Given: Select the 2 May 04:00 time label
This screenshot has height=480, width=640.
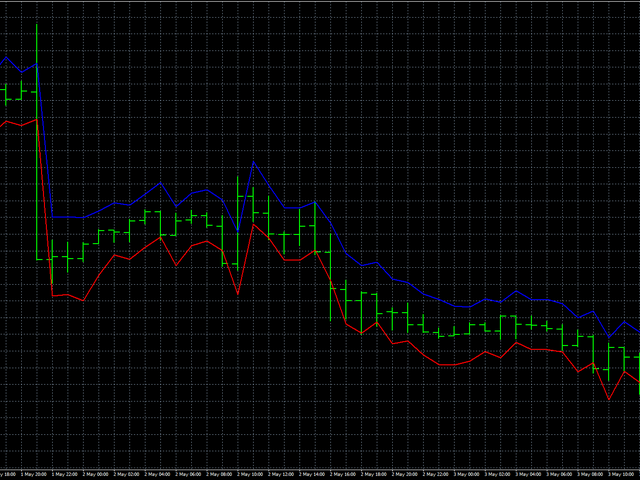Looking at the screenshot, I should click(x=160, y=473).
